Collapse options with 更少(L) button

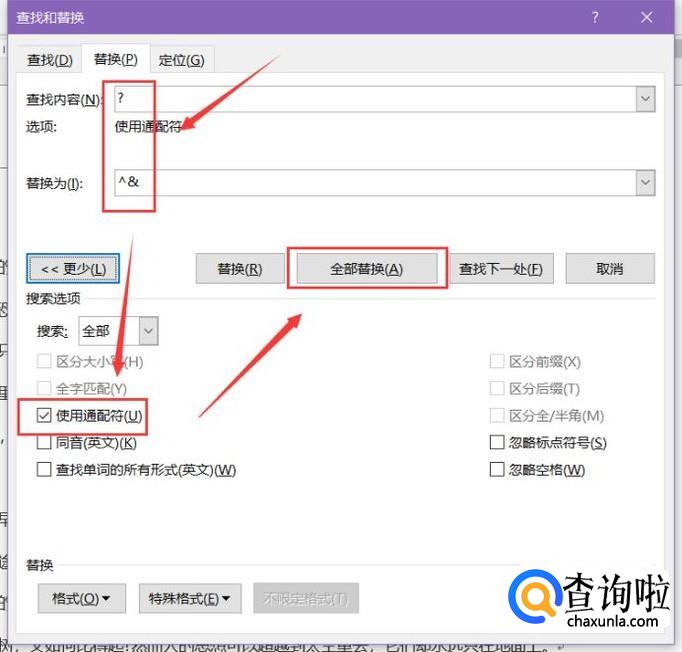click(x=73, y=269)
